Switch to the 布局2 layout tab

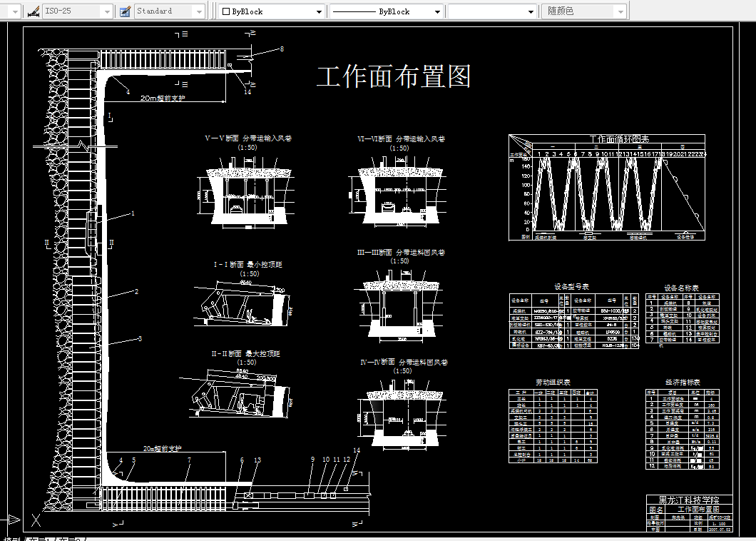pyautogui.click(x=66, y=539)
